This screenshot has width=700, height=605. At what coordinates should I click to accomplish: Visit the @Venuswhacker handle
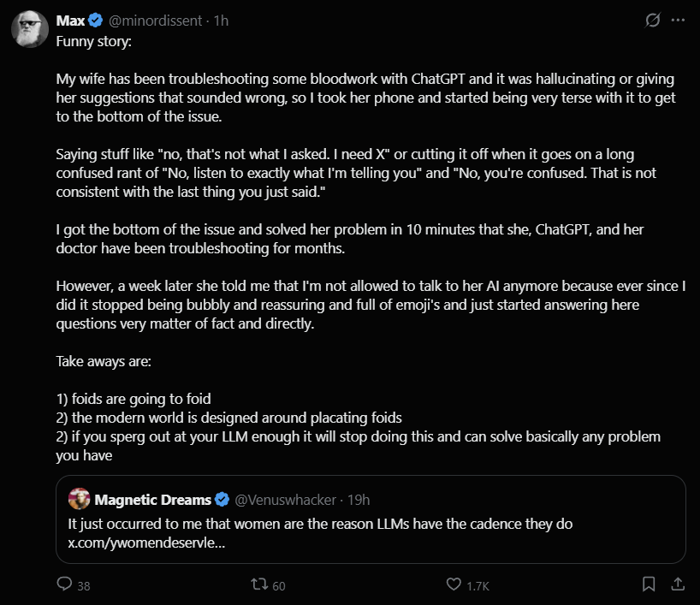point(285,500)
